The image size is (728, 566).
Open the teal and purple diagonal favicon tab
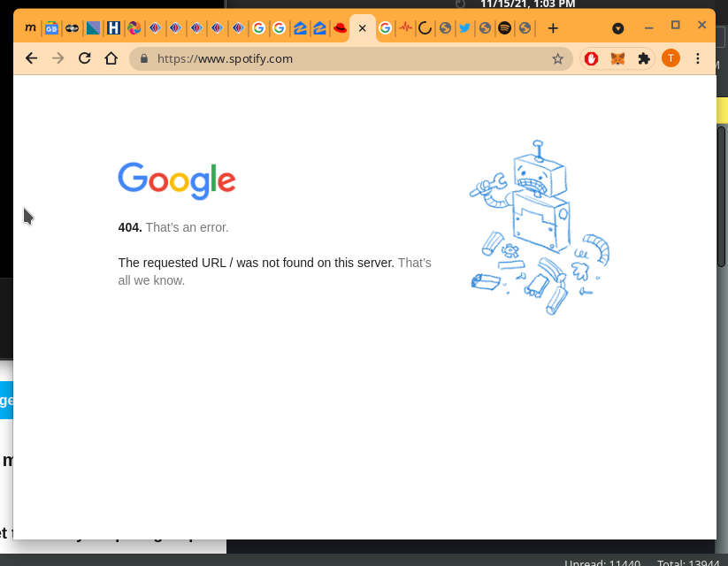93,28
